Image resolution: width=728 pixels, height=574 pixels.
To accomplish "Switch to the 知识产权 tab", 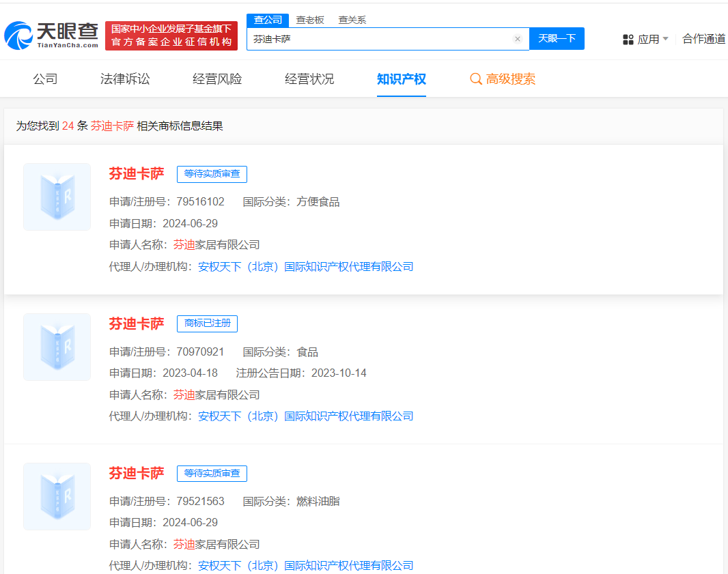I will click(x=402, y=79).
